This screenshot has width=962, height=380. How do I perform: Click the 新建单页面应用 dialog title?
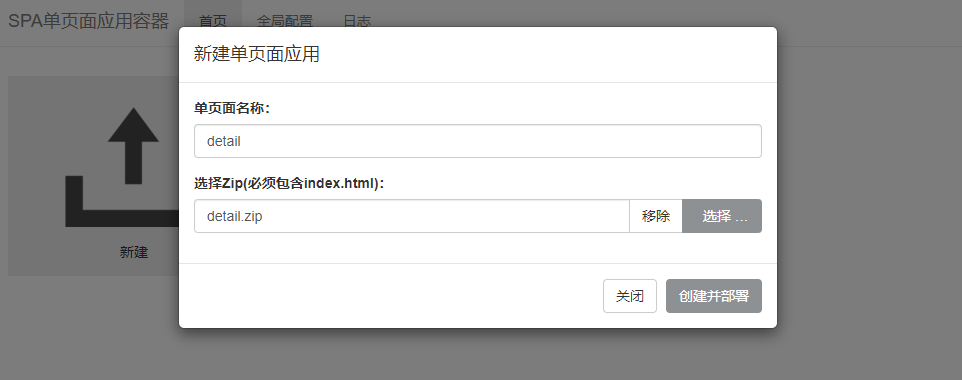[x=256, y=54]
